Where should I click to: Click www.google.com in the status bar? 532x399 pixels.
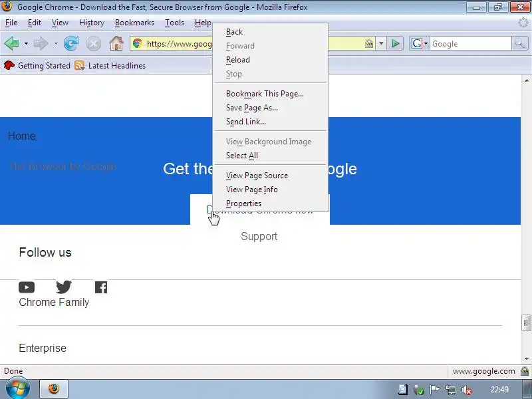pyautogui.click(x=484, y=371)
